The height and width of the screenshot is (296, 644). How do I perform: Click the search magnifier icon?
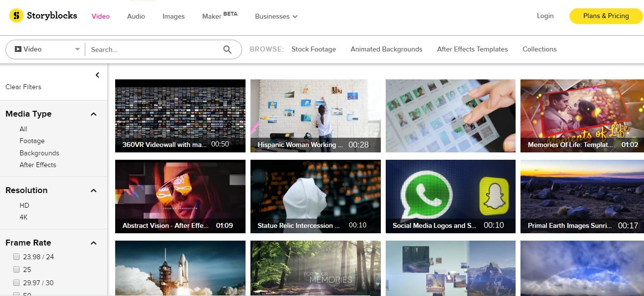[227, 49]
